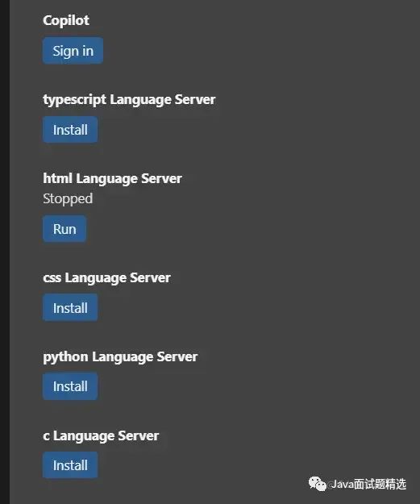Click the black strip along the left edge
Image resolution: width=420 pixels, height=504 pixels.
tap(5, 252)
